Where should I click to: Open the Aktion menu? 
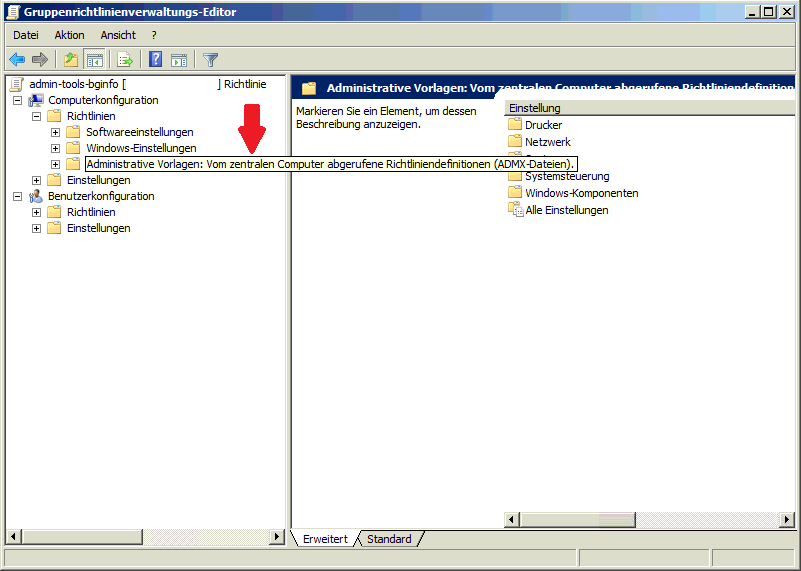point(70,35)
